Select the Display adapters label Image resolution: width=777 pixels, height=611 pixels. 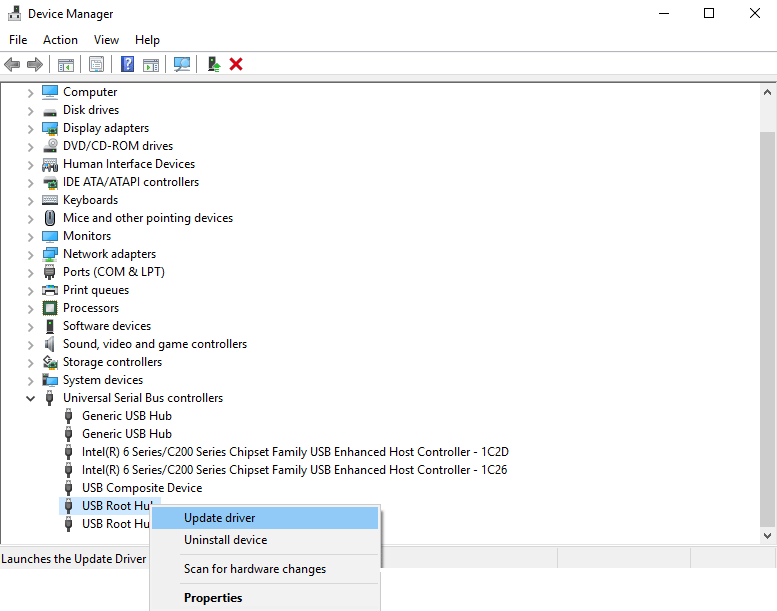[106, 128]
